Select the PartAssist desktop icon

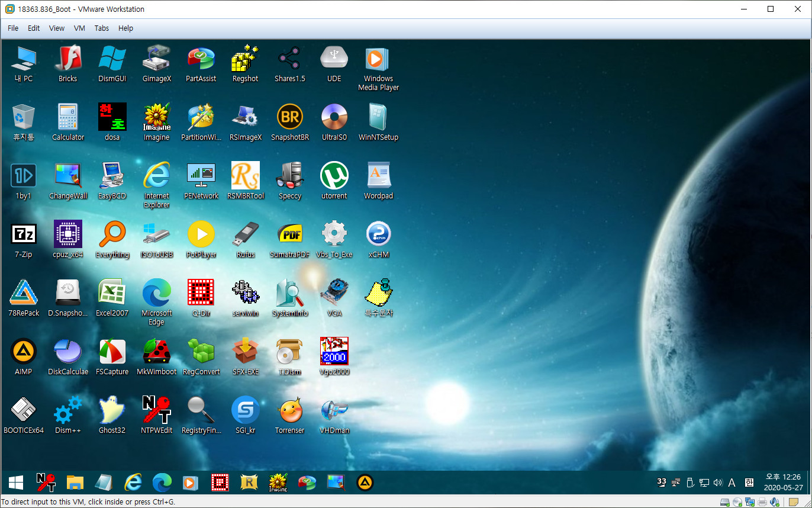click(201, 64)
